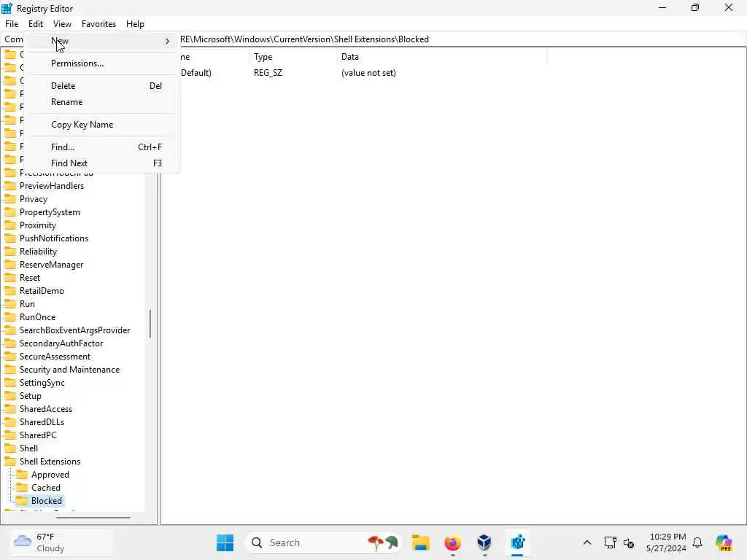Launch Firefox from the taskbar
Image resolution: width=747 pixels, height=560 pixels.
pyautogui.click(x=452, y=542)
